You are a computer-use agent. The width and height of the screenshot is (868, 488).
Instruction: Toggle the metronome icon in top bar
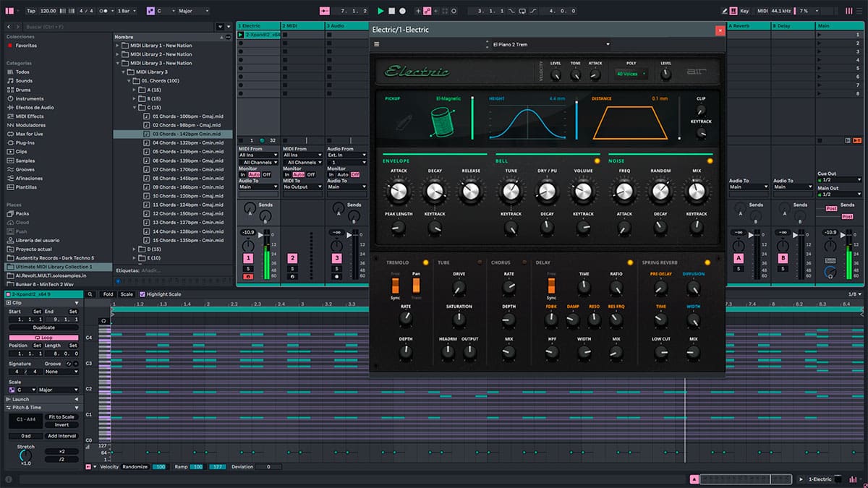(x=103, y=11)
